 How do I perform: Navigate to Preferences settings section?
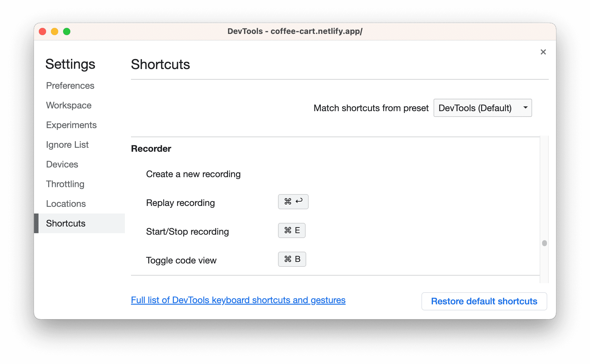(70, 85)
